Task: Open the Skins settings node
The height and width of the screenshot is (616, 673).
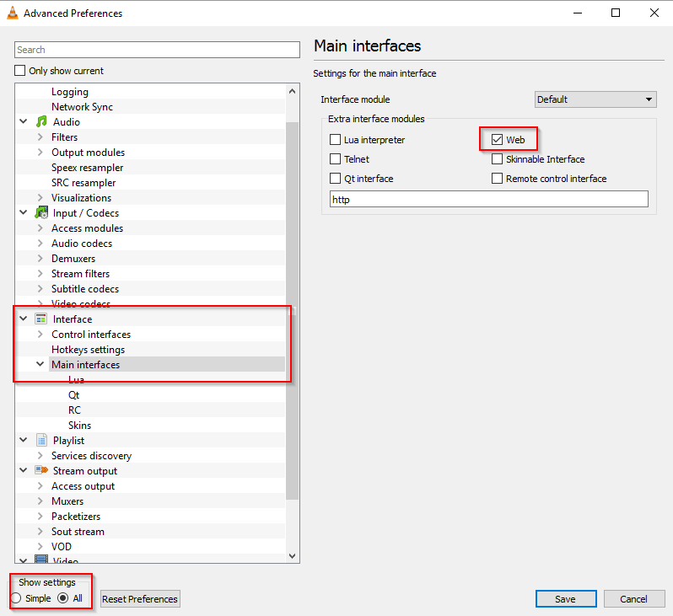Action: [x=79, y=425]
